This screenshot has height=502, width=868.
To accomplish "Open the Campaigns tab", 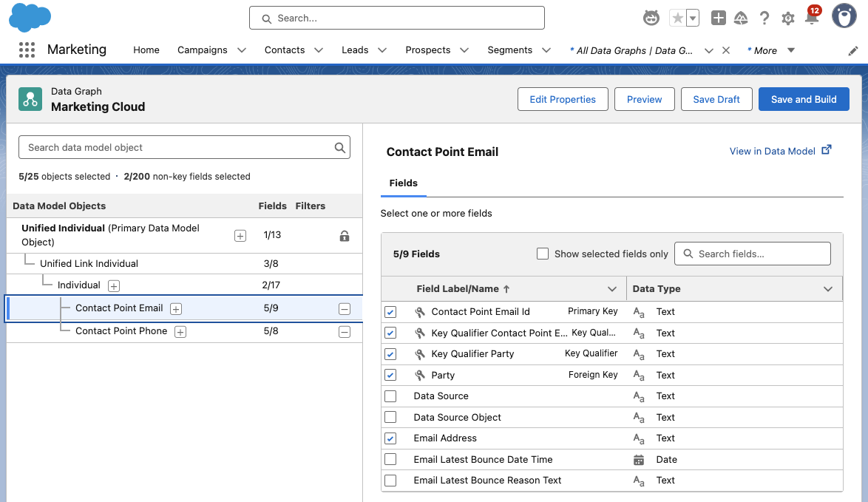I will (x=202, y=50).
